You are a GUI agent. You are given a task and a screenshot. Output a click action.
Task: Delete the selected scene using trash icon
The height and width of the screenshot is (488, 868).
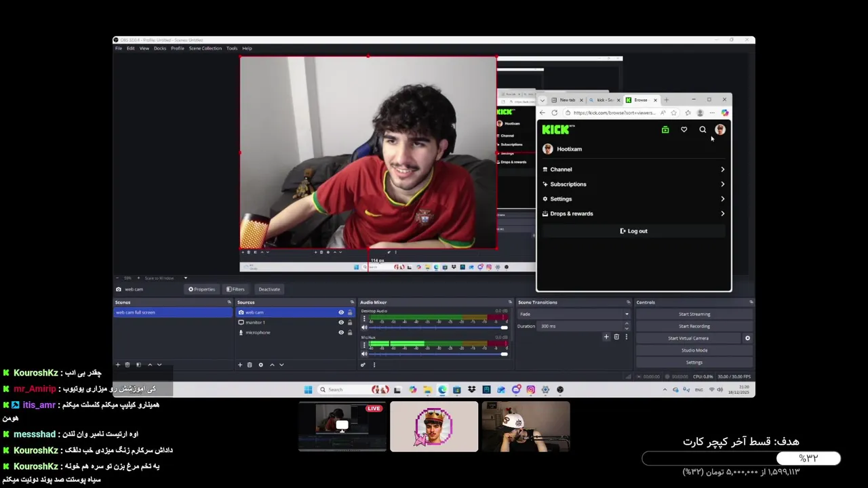[127, 365]
